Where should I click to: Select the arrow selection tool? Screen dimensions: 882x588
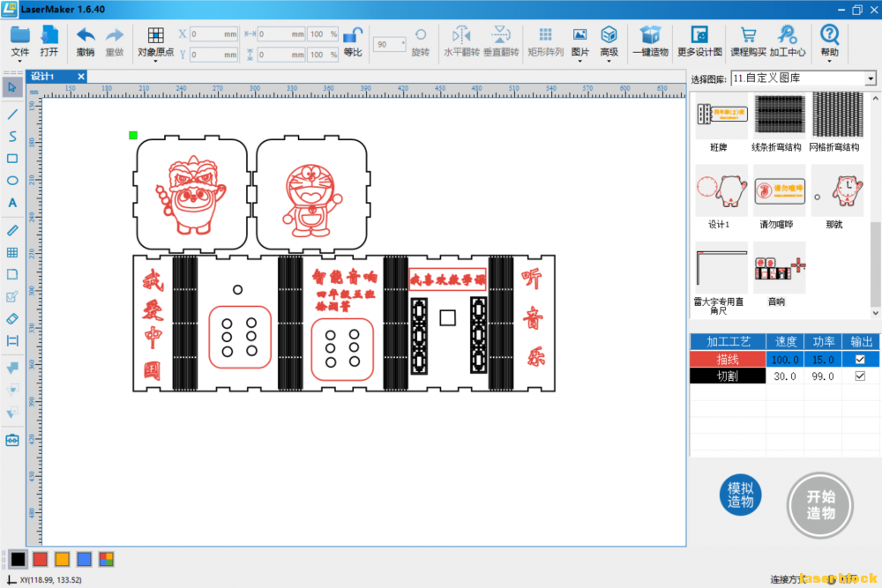tap(12, 87)
